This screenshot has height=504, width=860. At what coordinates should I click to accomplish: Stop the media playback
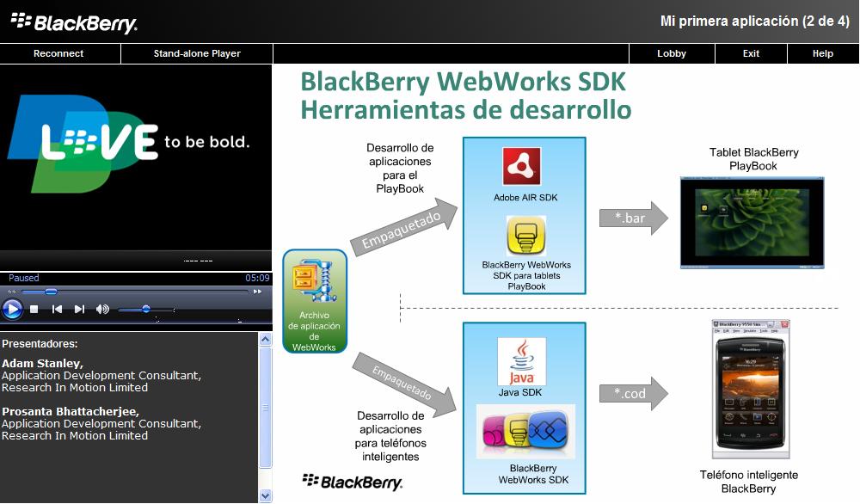[x=34, y=310]
